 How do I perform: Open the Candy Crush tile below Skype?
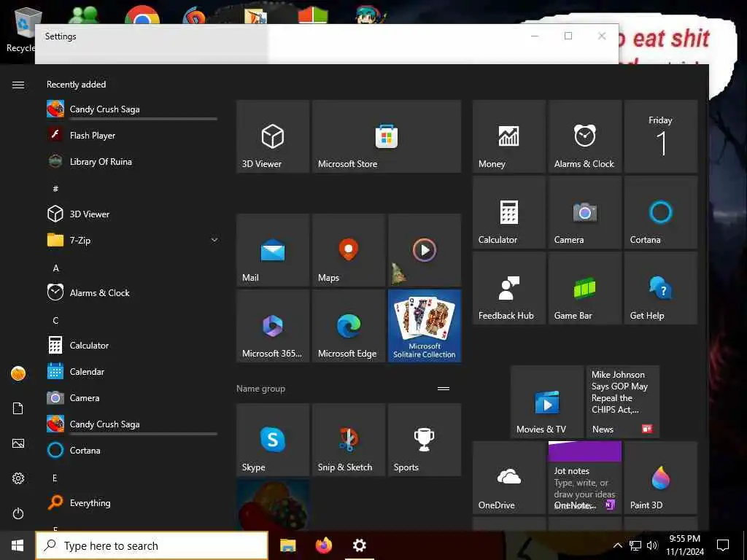click(273, 505)
